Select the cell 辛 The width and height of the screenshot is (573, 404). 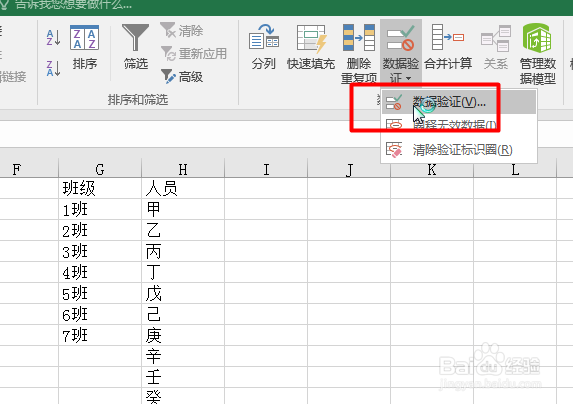click(183, 356)
